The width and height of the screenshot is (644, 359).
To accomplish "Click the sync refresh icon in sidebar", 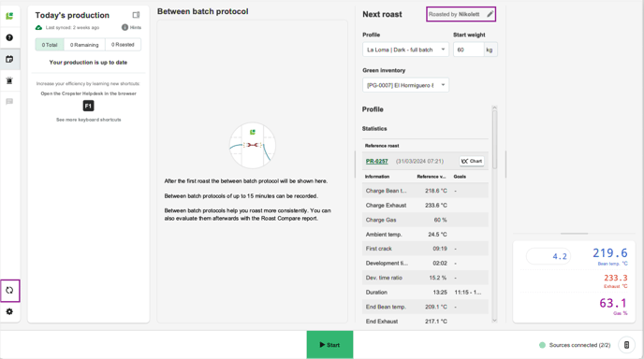I will coord(9,291).
